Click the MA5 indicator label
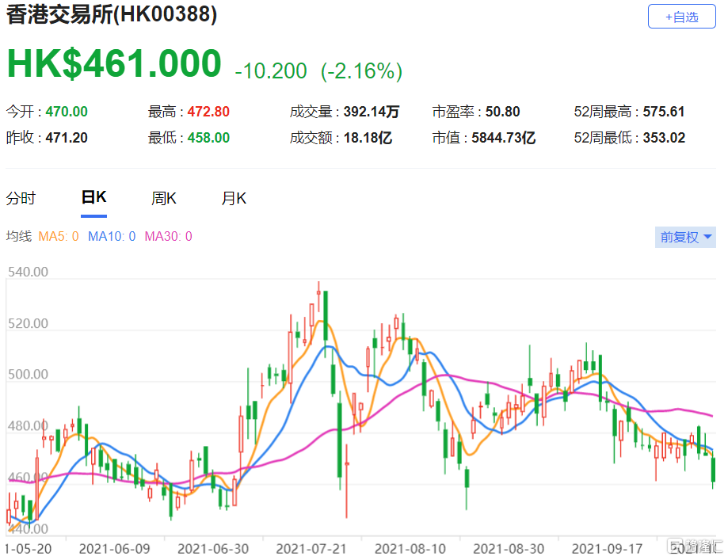The image size is (728, 560). (x=59, y=236)
